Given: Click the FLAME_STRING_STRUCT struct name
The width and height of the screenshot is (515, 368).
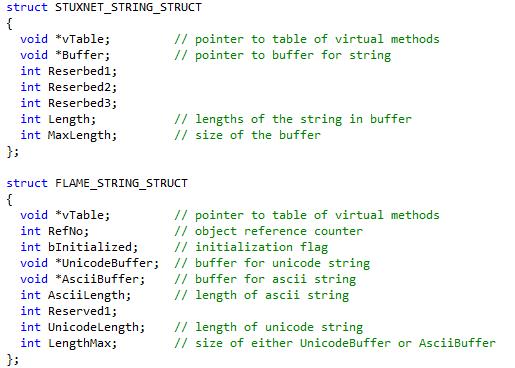Looking at the screenshot, I should point(121,183).
